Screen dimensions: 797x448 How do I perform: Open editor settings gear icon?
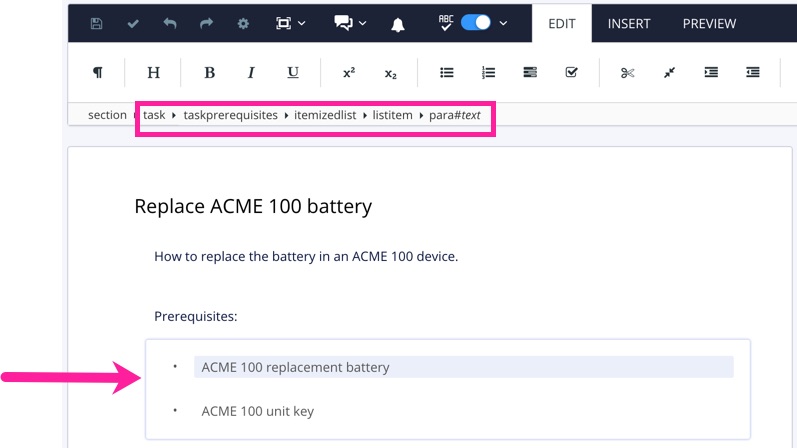[x=243, y=23]
